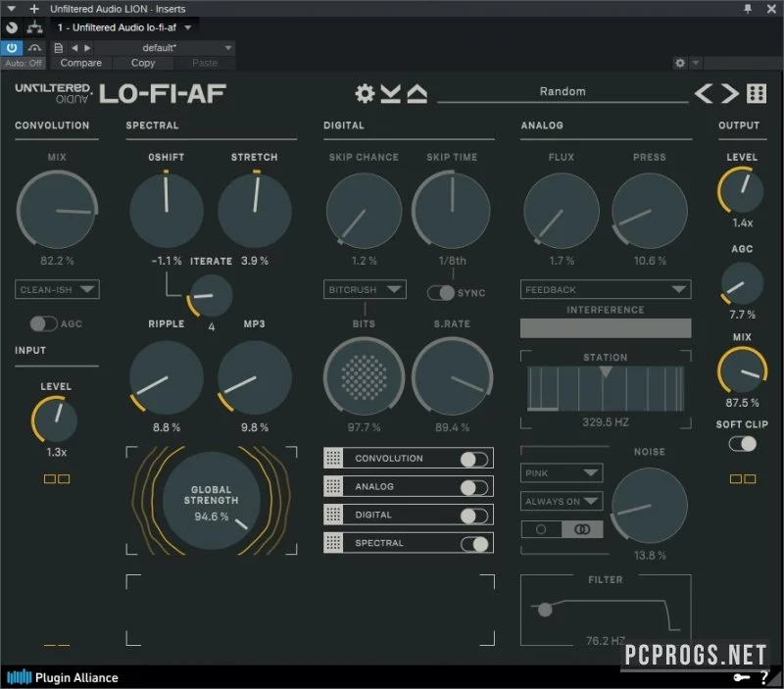
Task: Open the dropdown arrow beside host gear
Action: pos(696,63)
